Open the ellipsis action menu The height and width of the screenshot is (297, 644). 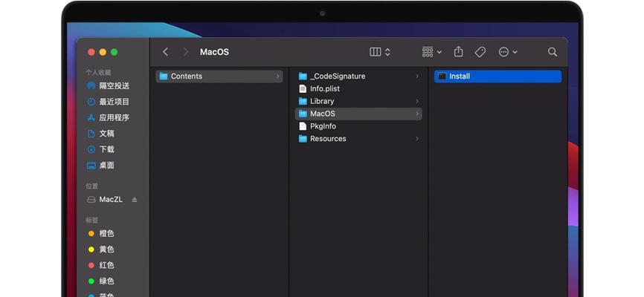tap(508, 52)
